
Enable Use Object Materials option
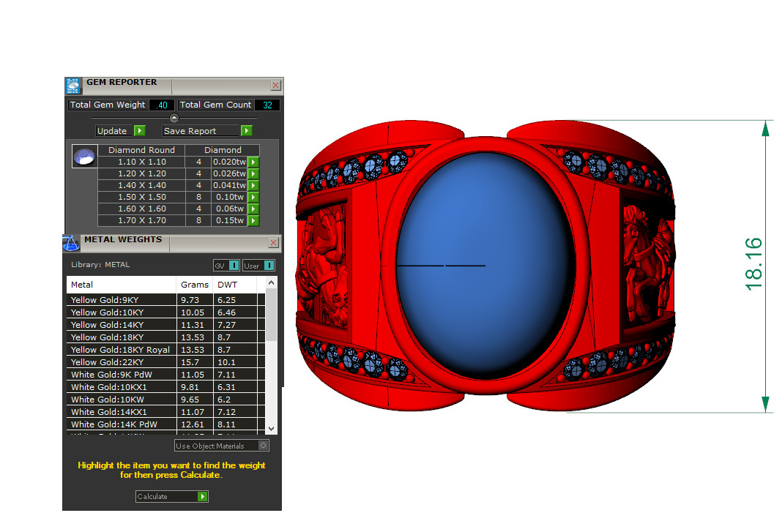pyautogui.click(x=263, y=445)
